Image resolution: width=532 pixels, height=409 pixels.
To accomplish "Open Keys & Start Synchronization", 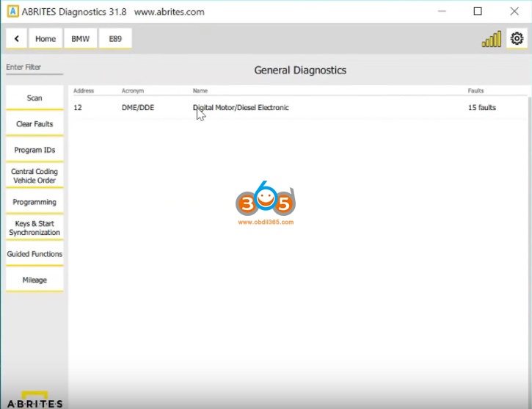I will pyautogui.click(x=34, y=228).
